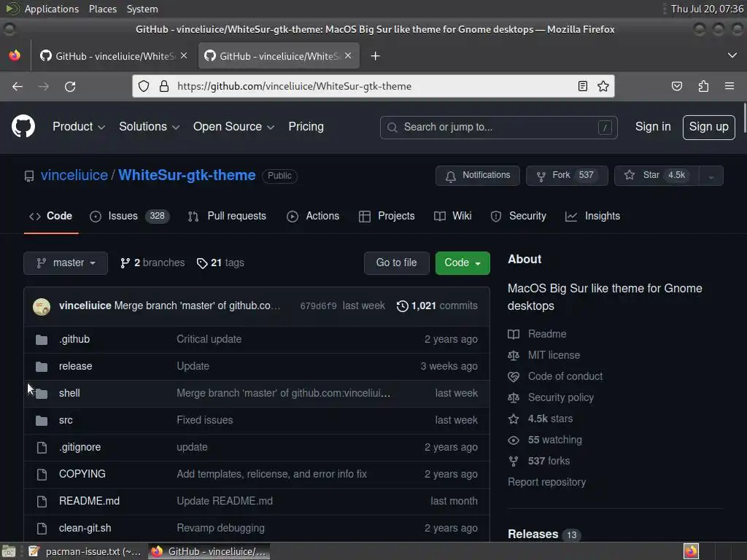747x560 pixels.
Task: Reload the current page
Action: coord(70,86)
